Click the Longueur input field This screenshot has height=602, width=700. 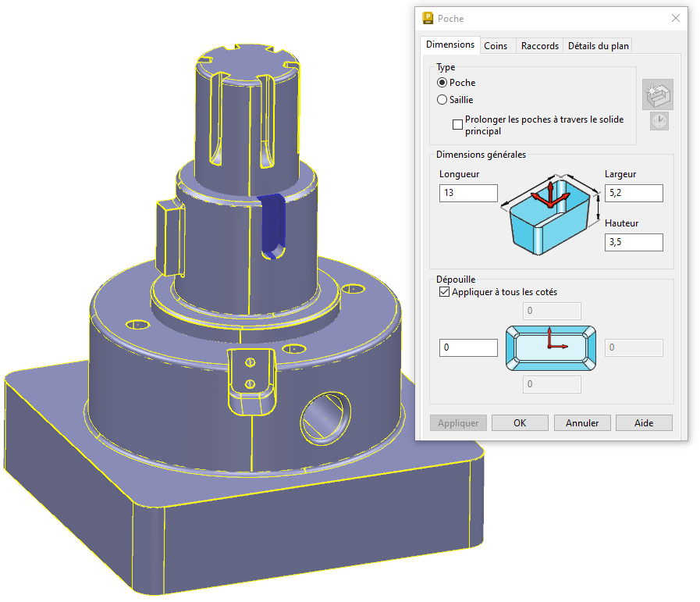(x=468, y=193)
